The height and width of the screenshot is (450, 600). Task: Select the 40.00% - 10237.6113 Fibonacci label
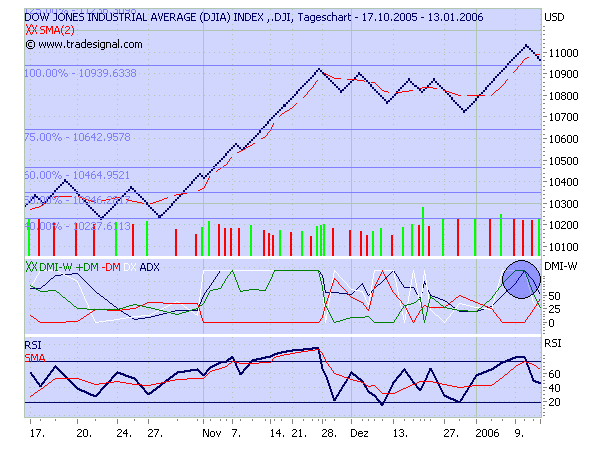point(77,226)
